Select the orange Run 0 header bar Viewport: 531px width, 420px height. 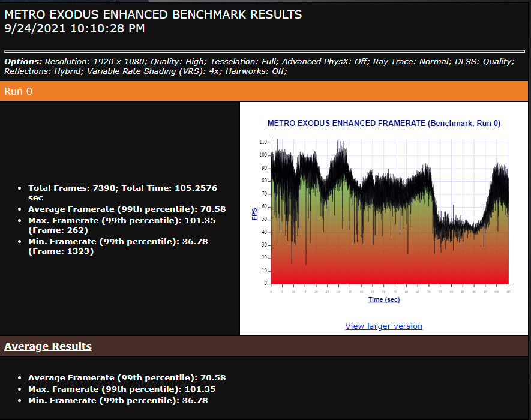[264, 91]
